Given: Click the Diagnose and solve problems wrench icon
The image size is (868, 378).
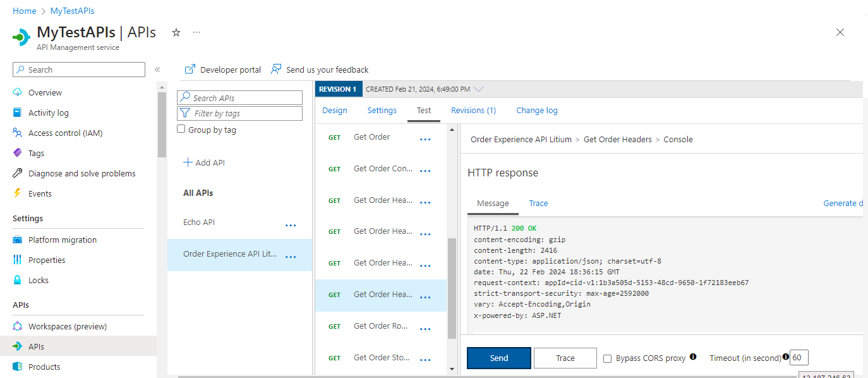Looking at the screenshot, I should tap(18, 173).
